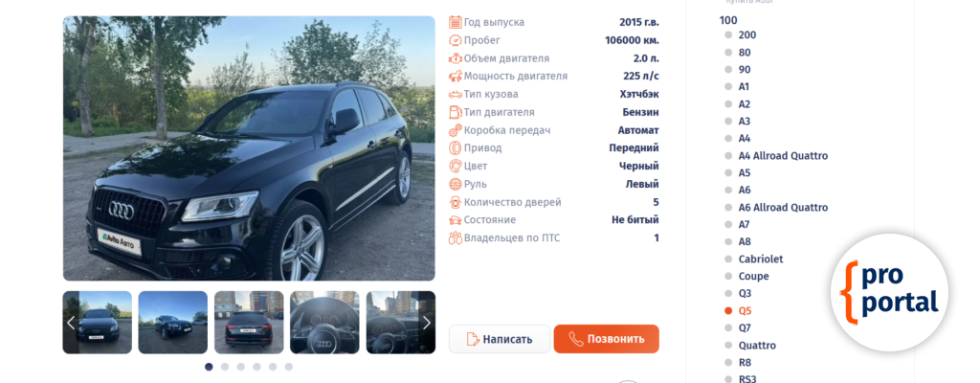Click the pro portal round logo
Screen dimensions: 980x383
(889, 292)
